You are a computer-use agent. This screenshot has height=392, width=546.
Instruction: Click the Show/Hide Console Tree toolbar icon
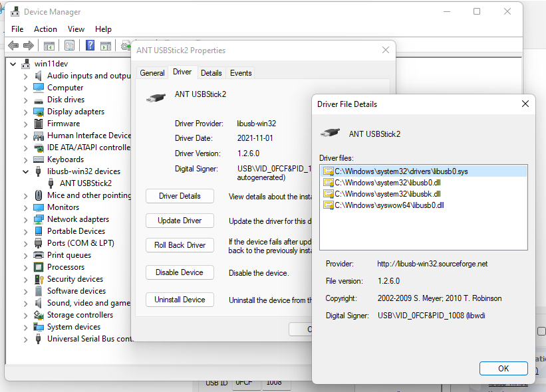coord(49,45)
